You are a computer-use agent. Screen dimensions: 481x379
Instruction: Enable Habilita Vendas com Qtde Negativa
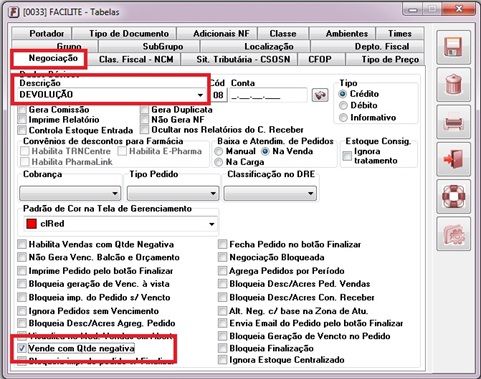(x=22, y=244)
